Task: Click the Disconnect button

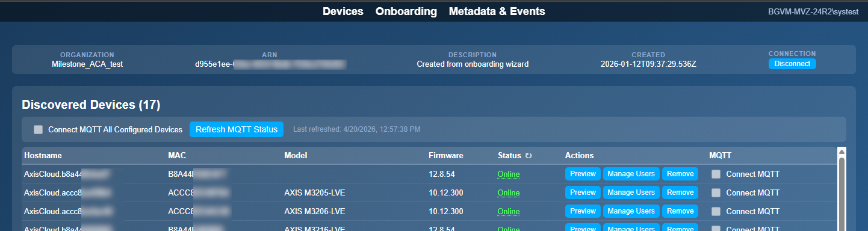Action: point(792,64)
